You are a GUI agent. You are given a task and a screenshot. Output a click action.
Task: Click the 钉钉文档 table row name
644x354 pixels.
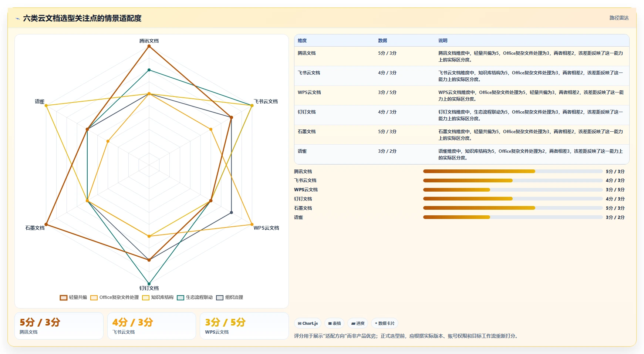[x=307, y=112]
